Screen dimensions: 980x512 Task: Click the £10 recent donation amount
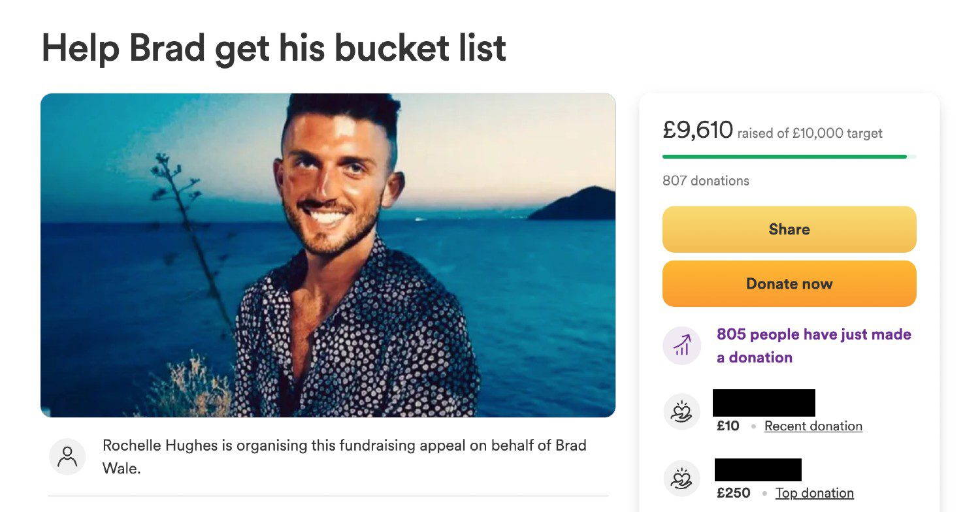[729, 426]
